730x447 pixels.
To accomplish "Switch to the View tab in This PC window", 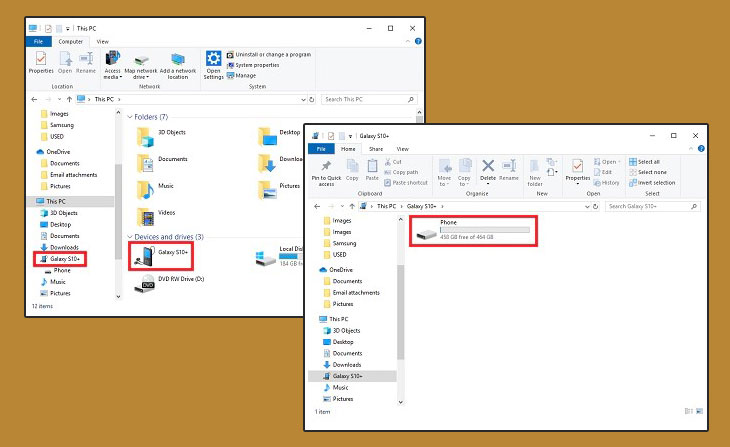I will (102, 41).
